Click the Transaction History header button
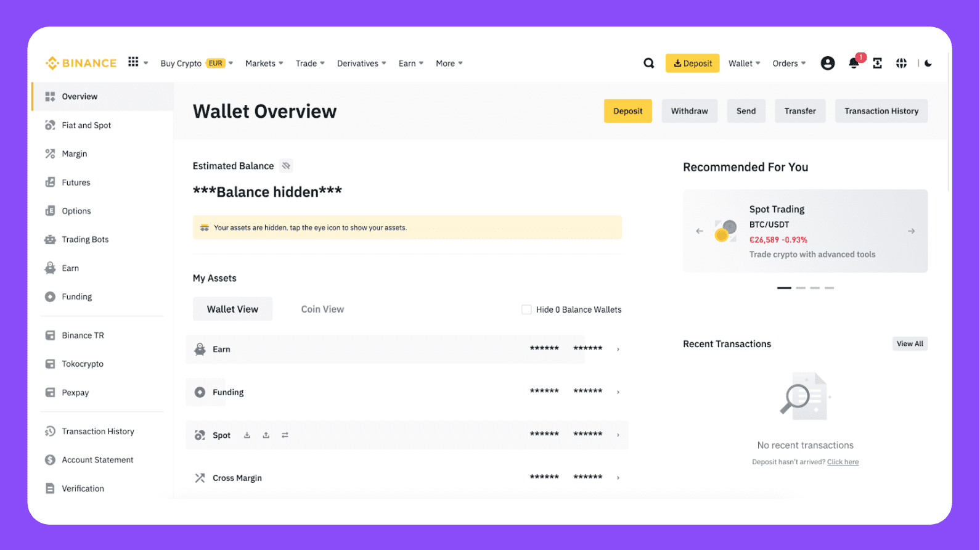This screenshot has height=550, width=980. (x=881, y=111)
